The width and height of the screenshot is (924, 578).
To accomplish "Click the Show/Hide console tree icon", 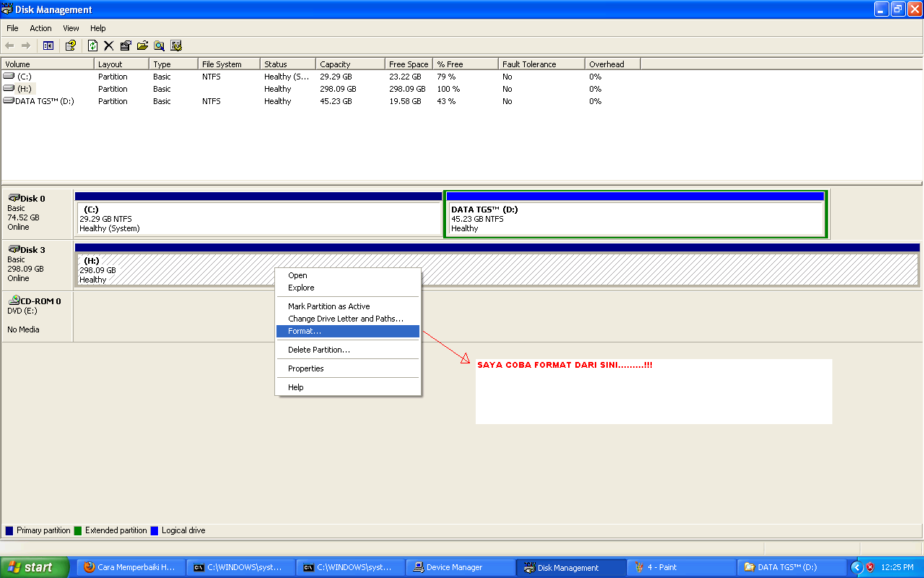I will pos(47,45).
